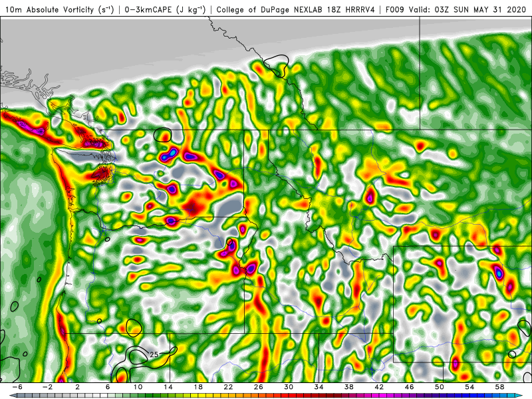
Task: Click the '42' colorbar tick label
Action: click(379, 387)
